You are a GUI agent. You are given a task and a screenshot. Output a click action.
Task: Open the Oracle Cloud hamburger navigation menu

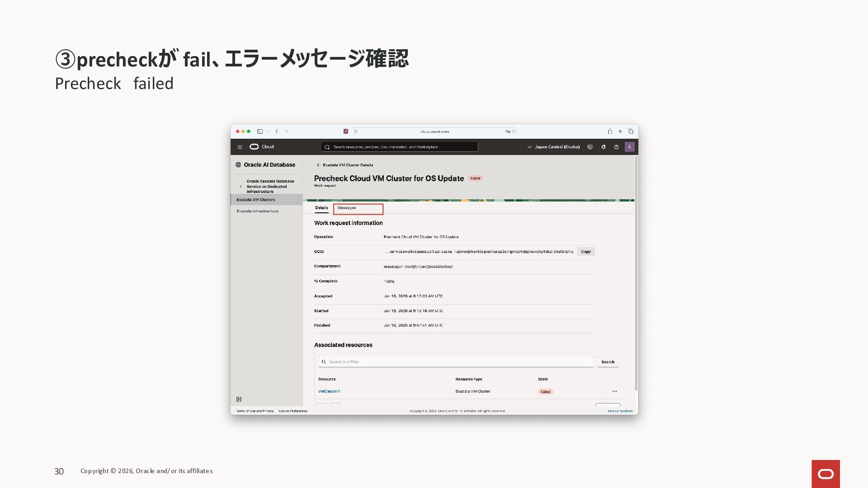(x=240, y=147)
